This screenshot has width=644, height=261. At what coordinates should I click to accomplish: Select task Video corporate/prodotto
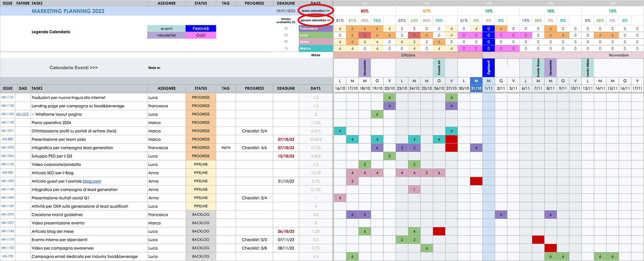(56, 165)
